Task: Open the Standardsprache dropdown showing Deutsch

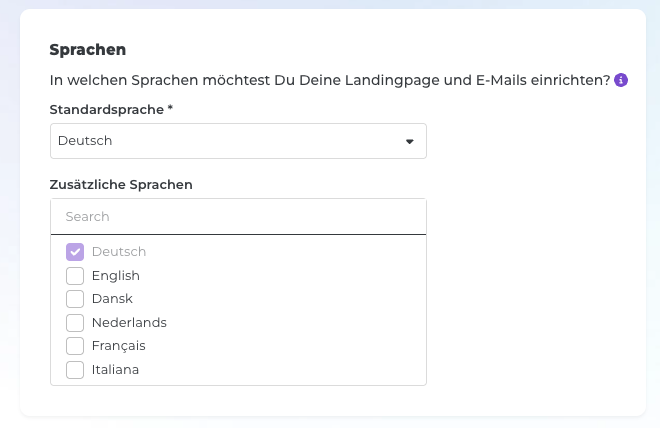Action: pyautogui.click(x=230, y=141)
